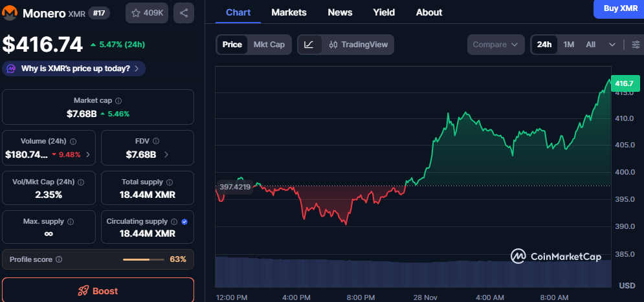Click the Profile score info icon
644x302 pixels.
pos(59,259)
